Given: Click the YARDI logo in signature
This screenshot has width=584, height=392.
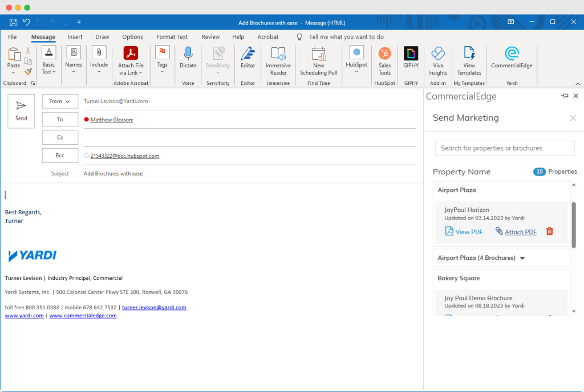Looking at the screenshot, I should [33, 255].
